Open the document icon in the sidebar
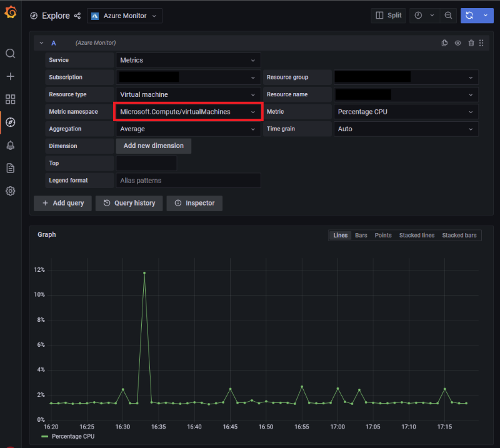This screenshot has height=448, width=500. [11, 168]
